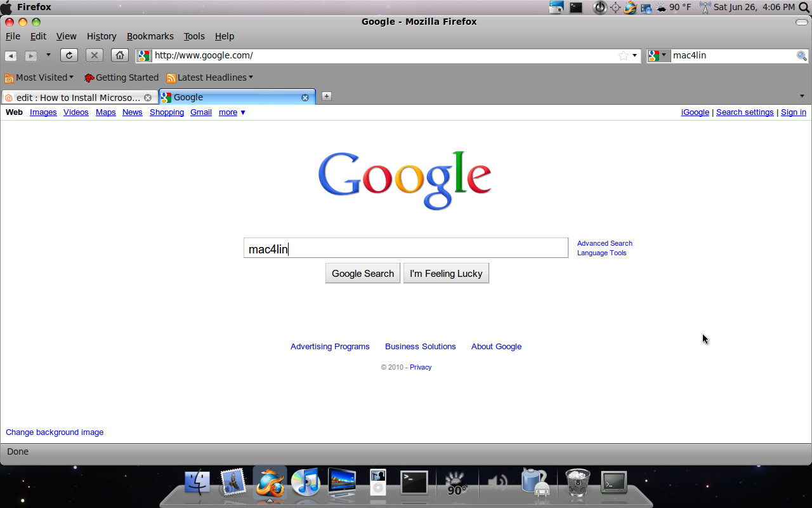Click the search bar magnifier icon
812x508 pixels.
pos(802,56)
